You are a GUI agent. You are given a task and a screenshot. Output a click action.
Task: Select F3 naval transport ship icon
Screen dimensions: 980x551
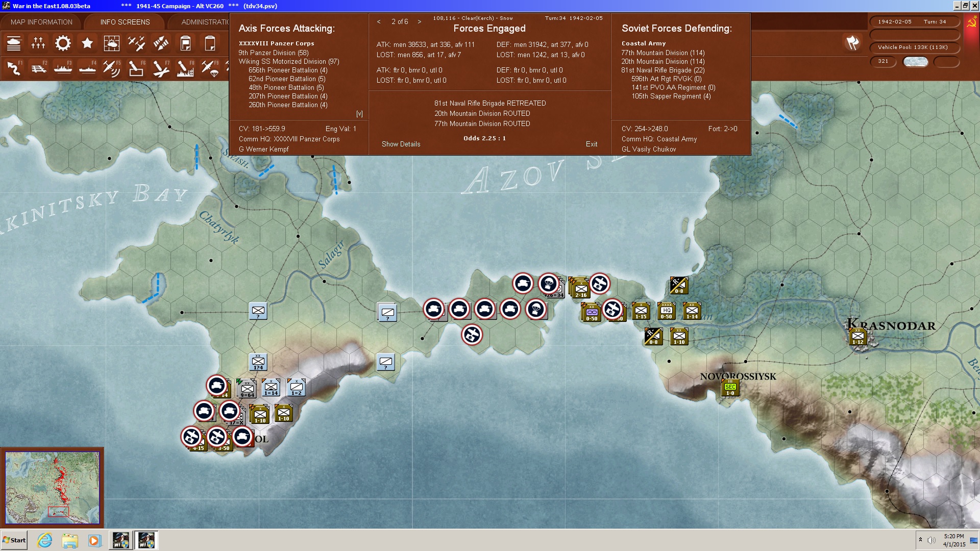click(x=63, y=68)
